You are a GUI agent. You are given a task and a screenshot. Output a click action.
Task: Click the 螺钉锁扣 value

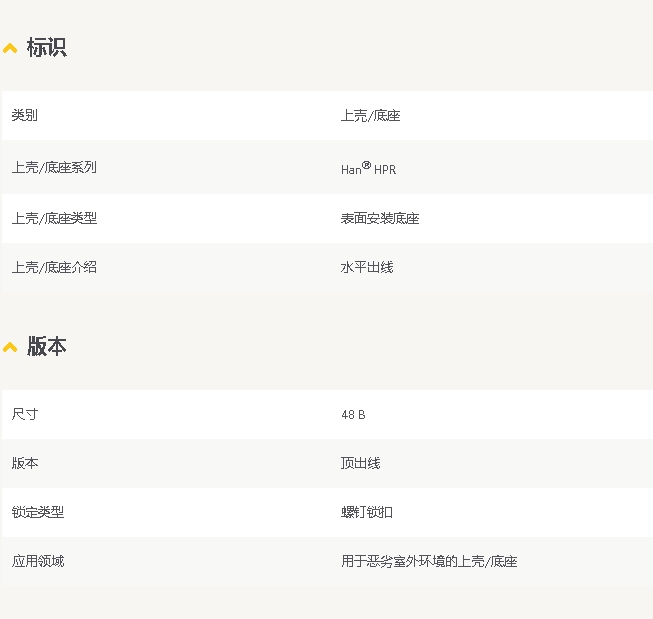pos(367,512)
